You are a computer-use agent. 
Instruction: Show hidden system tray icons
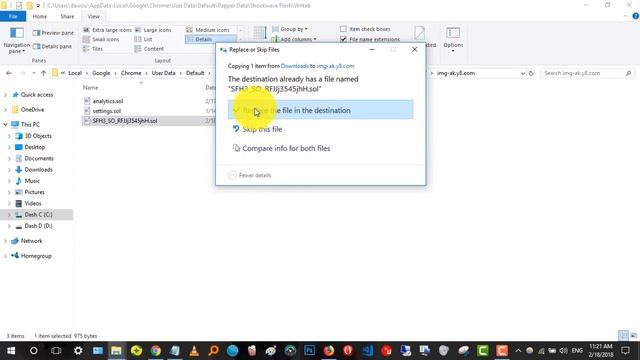pyautogui.click(x=518, y=351)
